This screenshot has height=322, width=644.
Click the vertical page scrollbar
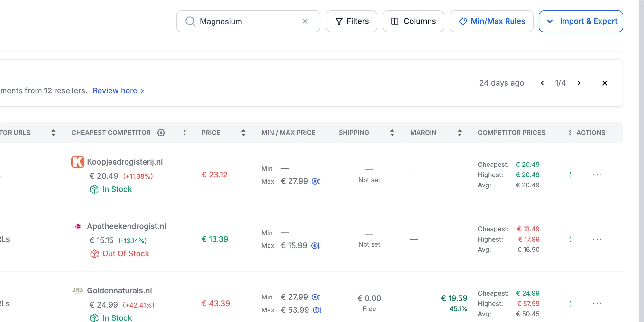tap(641, 161)
